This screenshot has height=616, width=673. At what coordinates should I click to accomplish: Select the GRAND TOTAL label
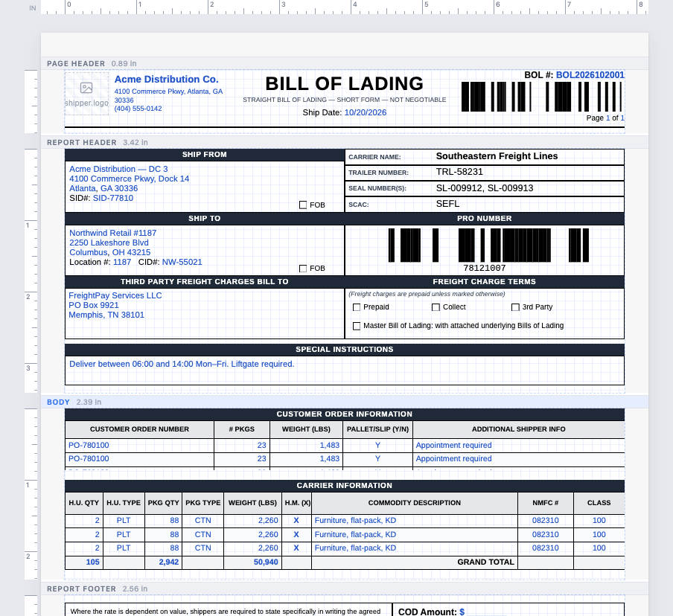[486, 562]
